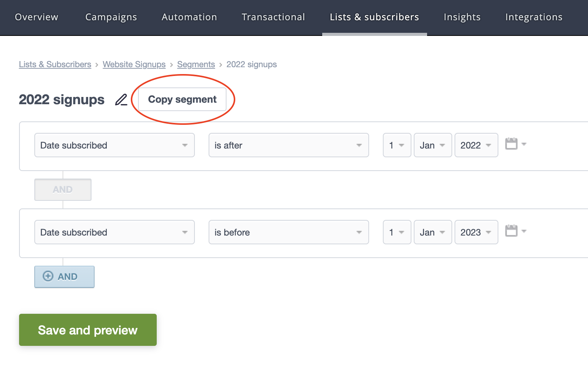This screenshot has width=588, height=368.
Task: Click the pencil icon to rename segment
Action: [121, 100]
